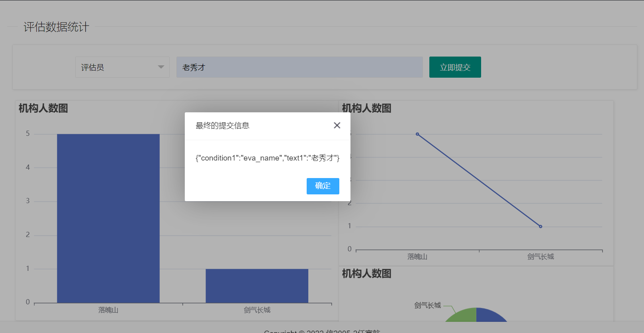This screenshot has height=333, width=644.
Task: Click the JSON text with condition1 eva_name
Action: pyautogui.click(x=268, y=158)
